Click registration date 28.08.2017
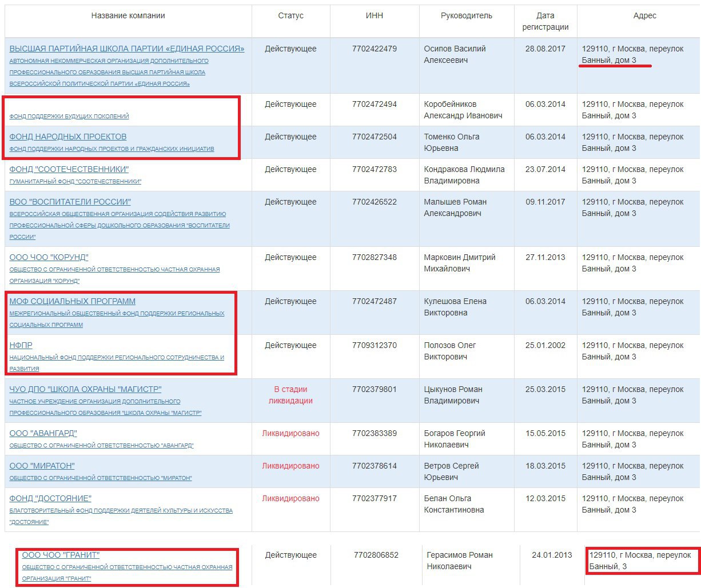This screenshot has width=701, height=588. point(545,49)
